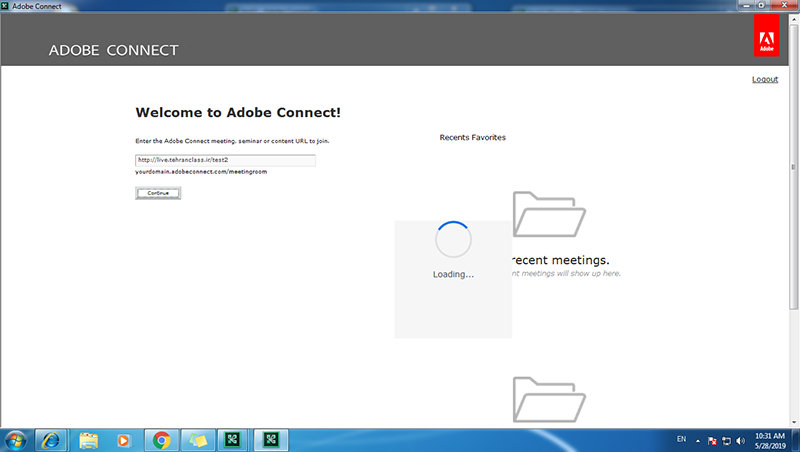Open Windows Explorer from the taskbar
Image resolution: width=800 pixels, height=452 pixels.
pyautogui.click(x=88, y=439)
